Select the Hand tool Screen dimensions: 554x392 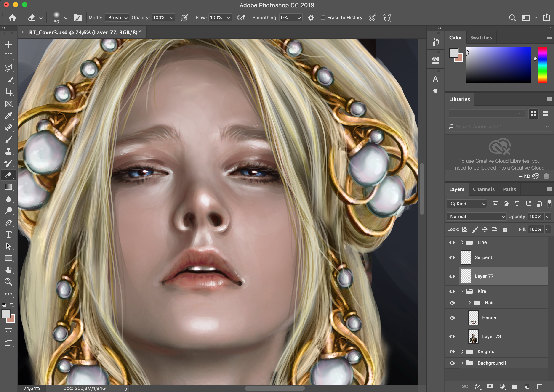point(8,270)
